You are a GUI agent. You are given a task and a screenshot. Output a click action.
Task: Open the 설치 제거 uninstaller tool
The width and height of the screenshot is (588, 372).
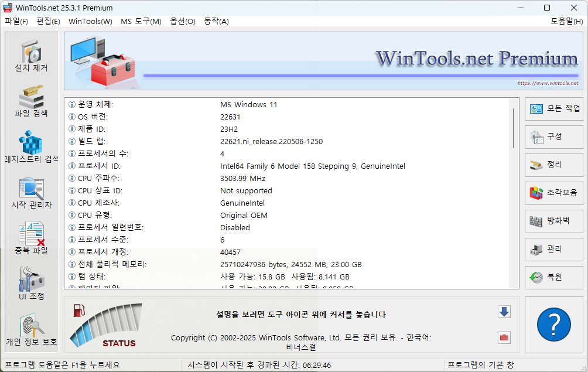click(31, 56)
